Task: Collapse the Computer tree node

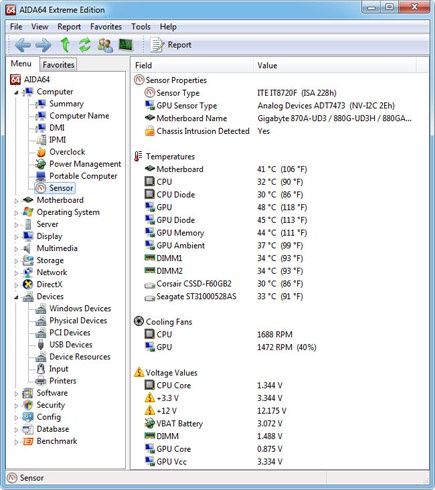Action: [x=16, y=92]
